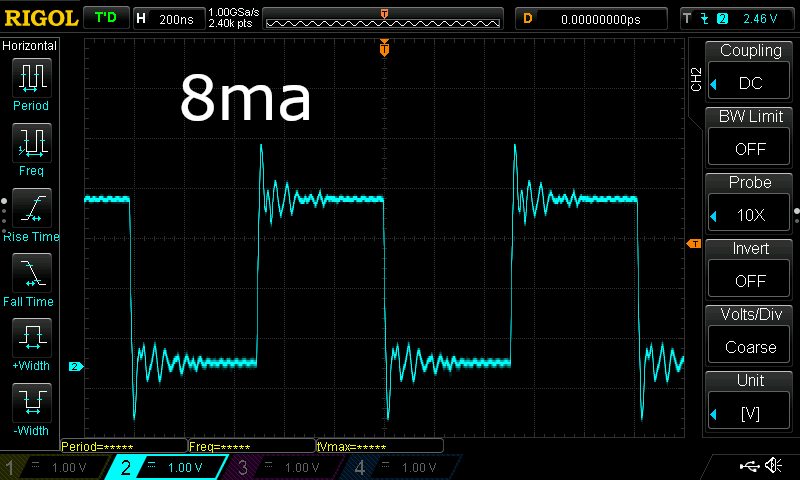
Task: Click the T'D trigger status button
Action: coord(105,18)
